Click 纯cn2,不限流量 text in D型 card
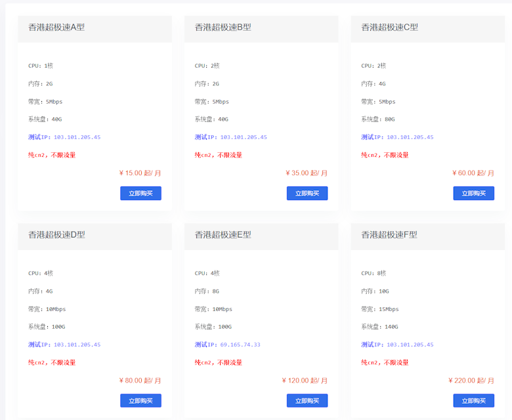 tap(52, 362)
